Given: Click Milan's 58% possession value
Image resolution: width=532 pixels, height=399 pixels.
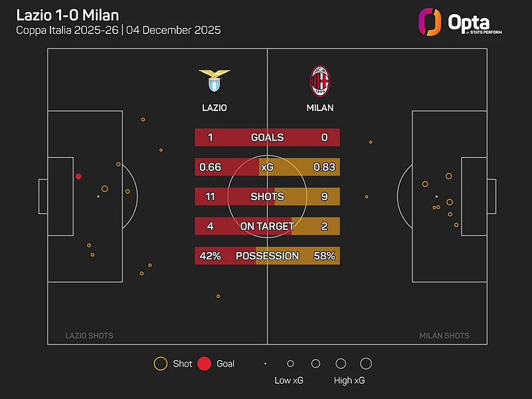Looking at the screenshot, I should coord(325,256).
